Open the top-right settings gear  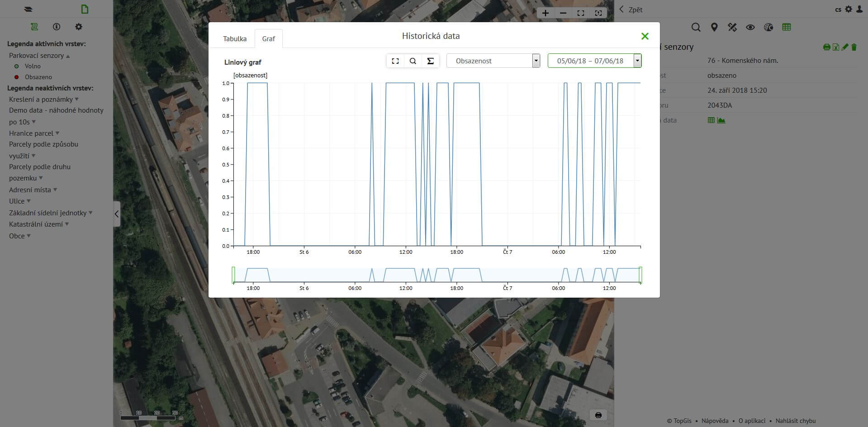coord(849,9)
